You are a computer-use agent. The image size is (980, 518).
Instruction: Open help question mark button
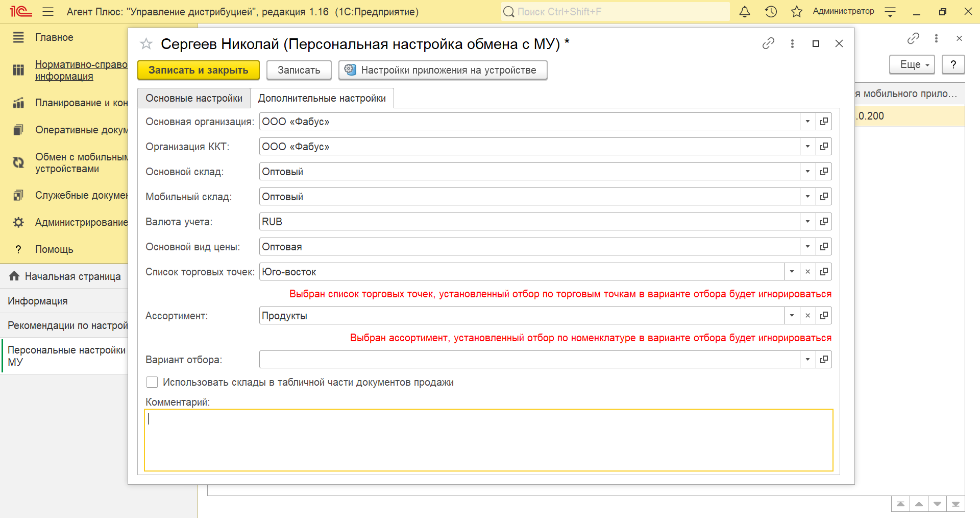(953, 65)
